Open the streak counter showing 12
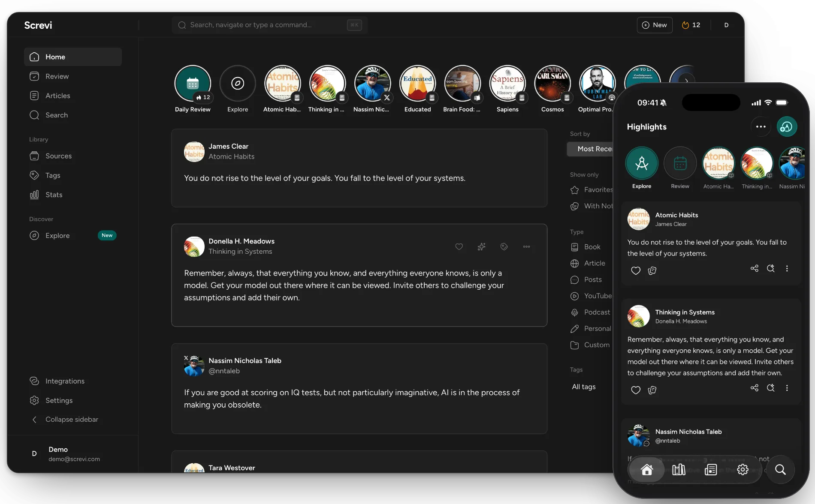The width and height of the screenshot is (815, 504). (691, 25)
